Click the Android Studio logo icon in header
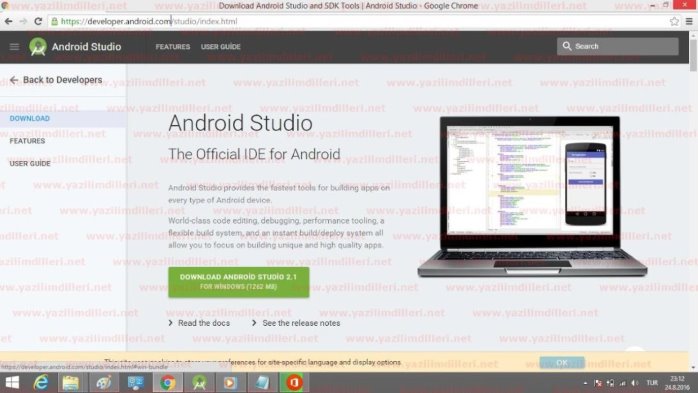698x393 pixels. pyautogui.click(x=38, y=47)
